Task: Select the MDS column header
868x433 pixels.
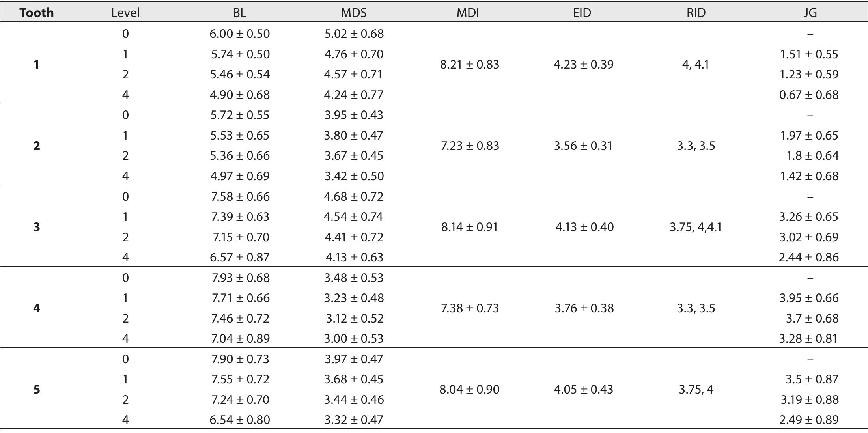Action: tap(353, 13)
